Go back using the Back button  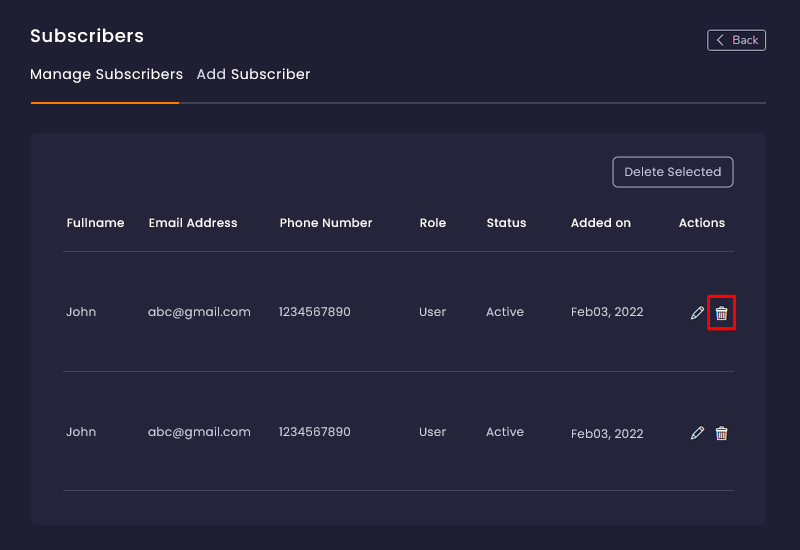pos(736,40)
